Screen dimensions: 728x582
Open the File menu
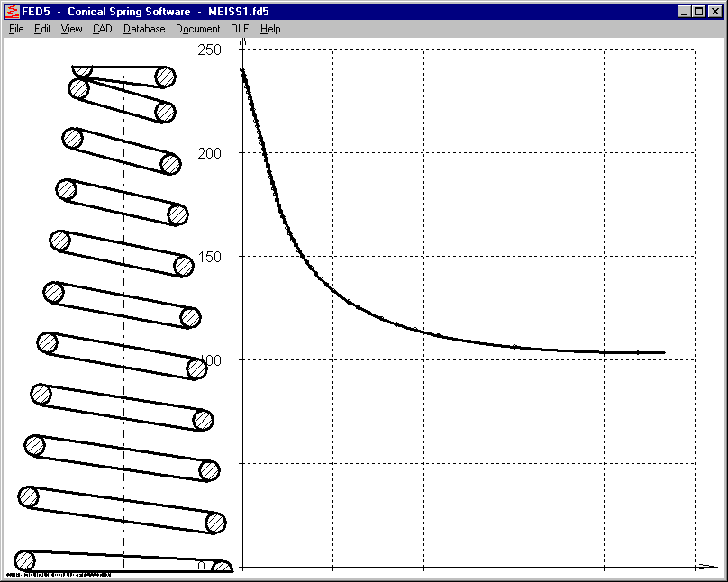click(x=16, y=29)
